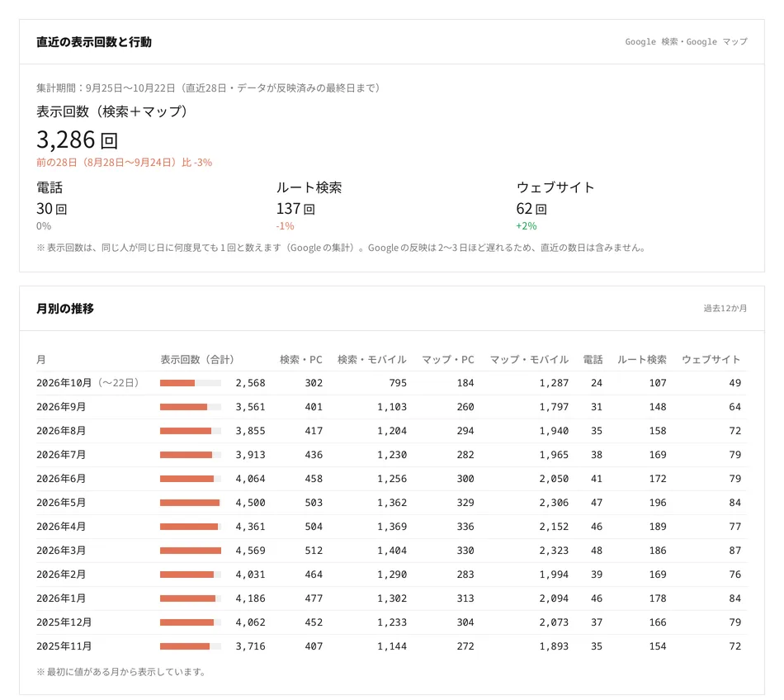Viewport: 784px width, 700px height.
Task: Click the 集計期間 date range line
Action: pos(210,88)
